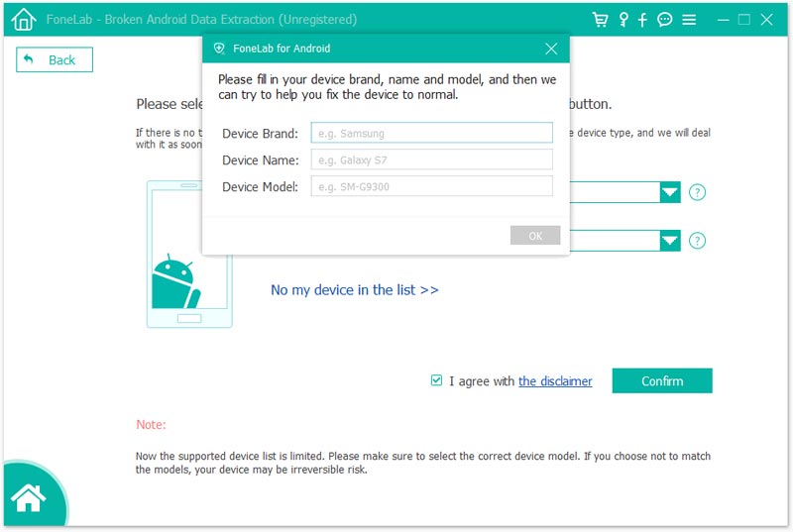Maximize the FoneLab window
The height and width of the screenshot is (532, 793).
click(744, 20)
